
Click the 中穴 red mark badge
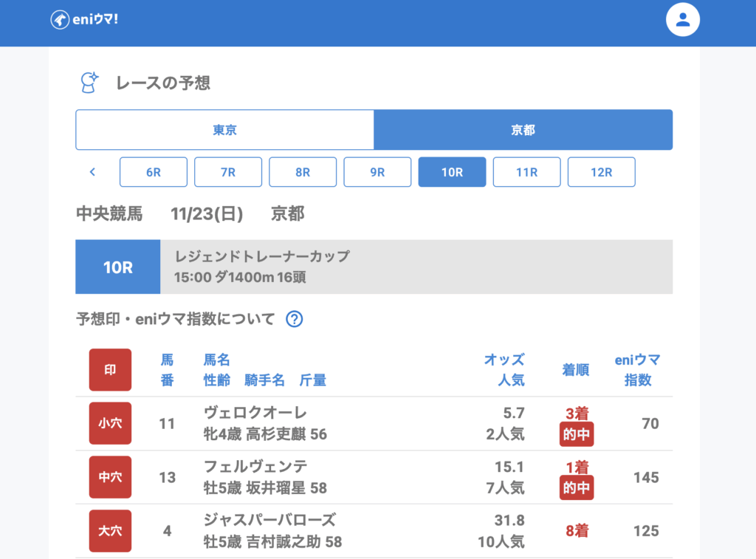[x=110, y=477]
